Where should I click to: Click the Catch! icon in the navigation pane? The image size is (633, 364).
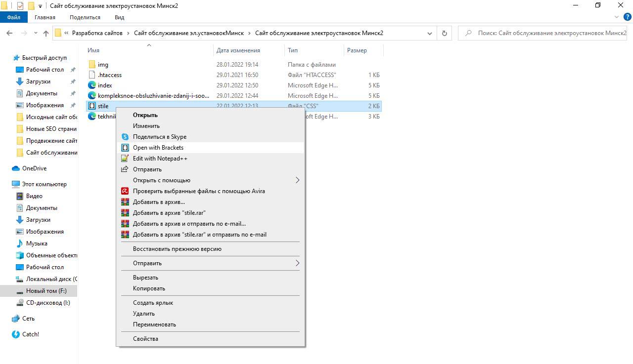click(x=16, y=334)
